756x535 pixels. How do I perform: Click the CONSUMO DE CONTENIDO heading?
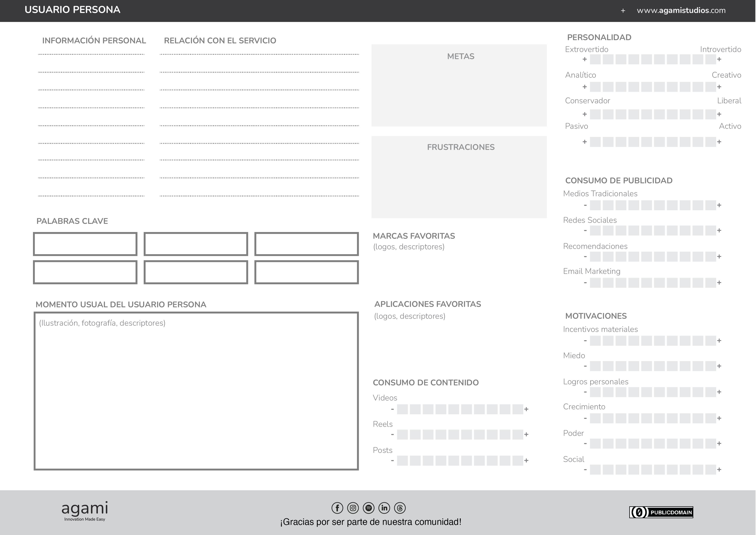point(426,383)
